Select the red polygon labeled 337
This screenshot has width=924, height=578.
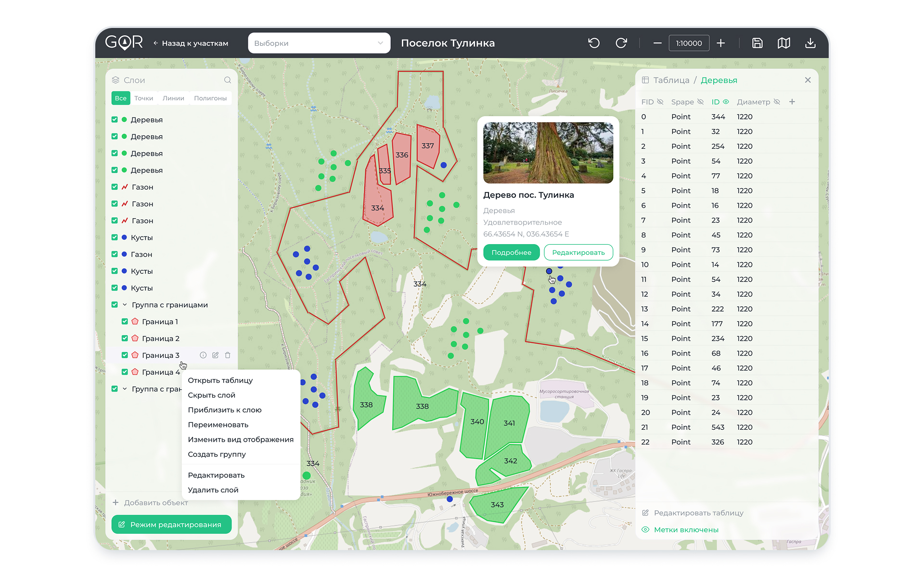coord(428,146)
